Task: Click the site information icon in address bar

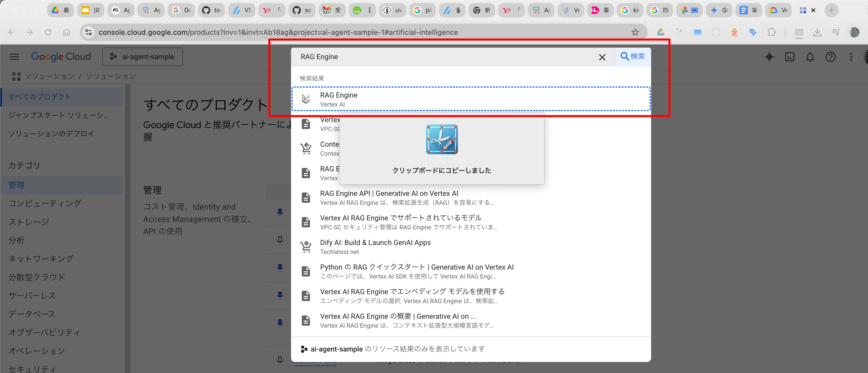Action: [x=88, y=32]
